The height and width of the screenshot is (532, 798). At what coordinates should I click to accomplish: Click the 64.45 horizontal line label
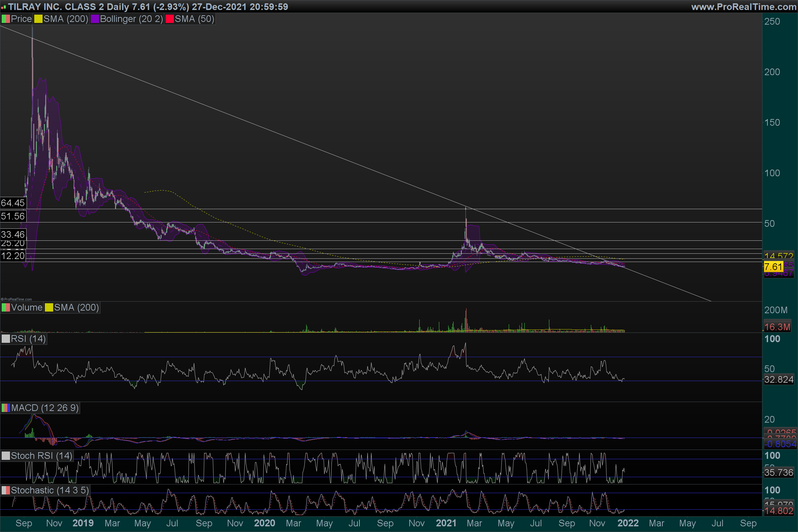coord(13,203)
